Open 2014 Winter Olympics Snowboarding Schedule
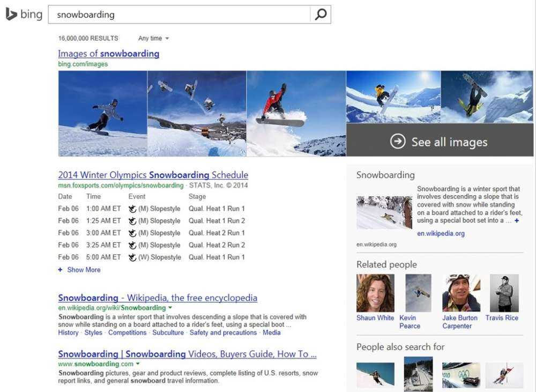Image resolution: width=536 pixels, height=392 pixels. [153, 175]
